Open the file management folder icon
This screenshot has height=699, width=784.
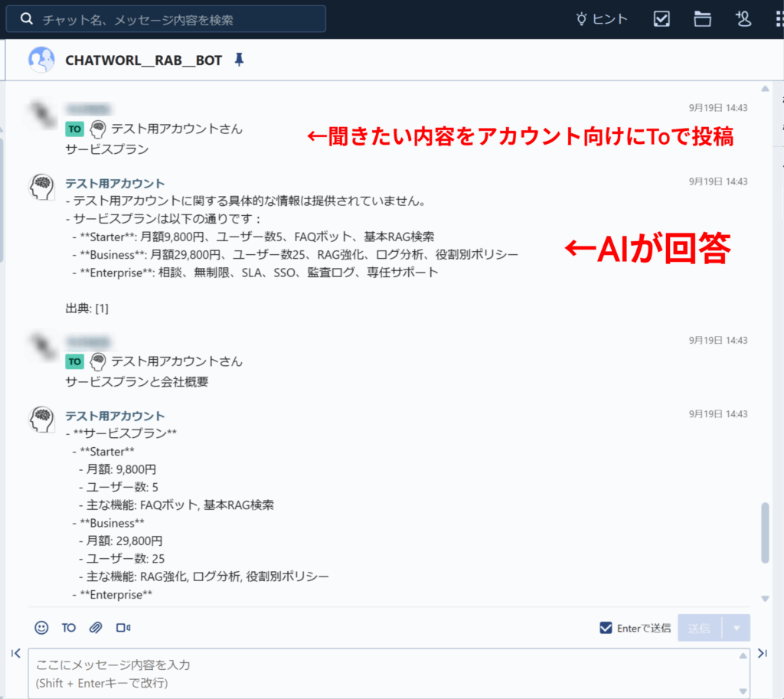click(x=702, y=19)
